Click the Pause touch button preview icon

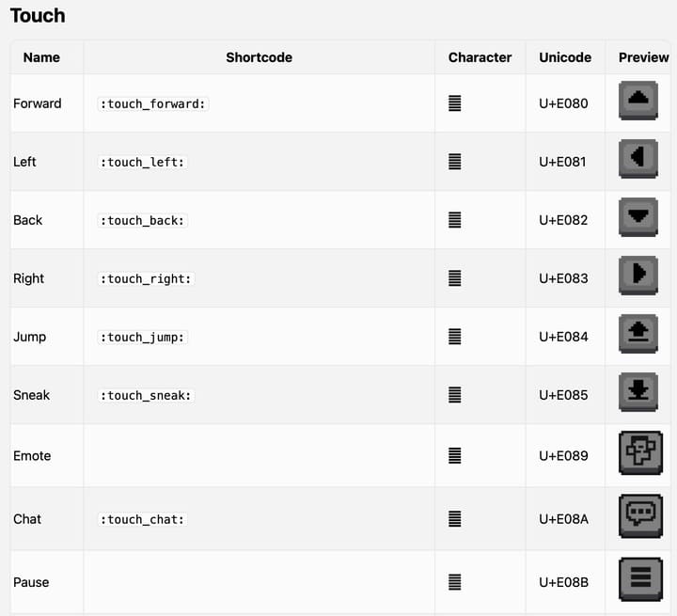click(639, 579)
